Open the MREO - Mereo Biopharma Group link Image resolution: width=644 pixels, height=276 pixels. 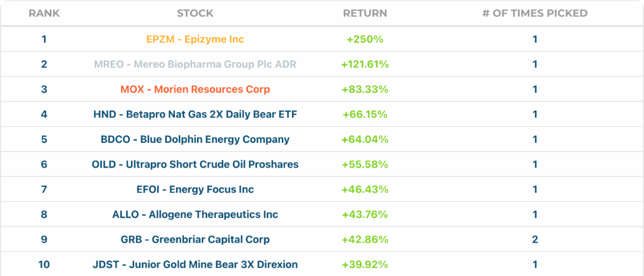coord(195,64)
